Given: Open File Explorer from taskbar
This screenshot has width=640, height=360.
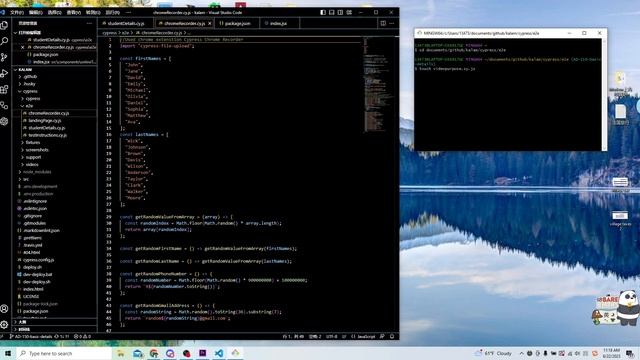Looking at the screenshot, I should tap(121, 353).
